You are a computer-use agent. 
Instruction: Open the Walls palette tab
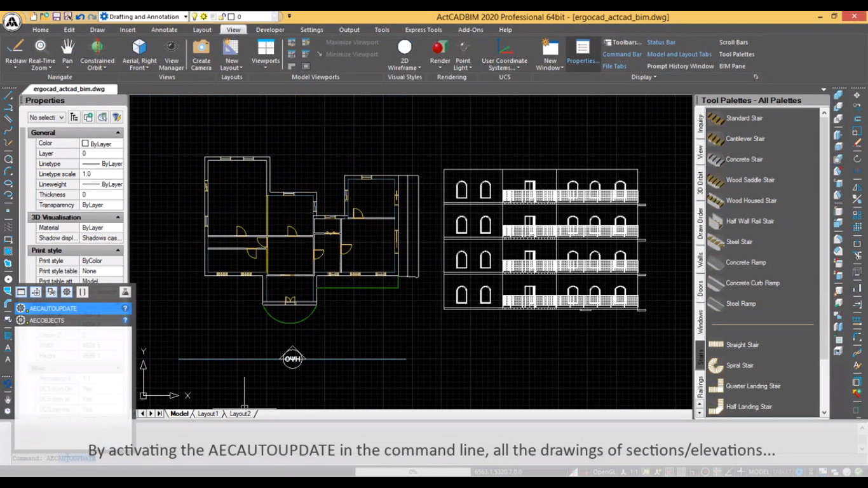(x=700, y=260)
